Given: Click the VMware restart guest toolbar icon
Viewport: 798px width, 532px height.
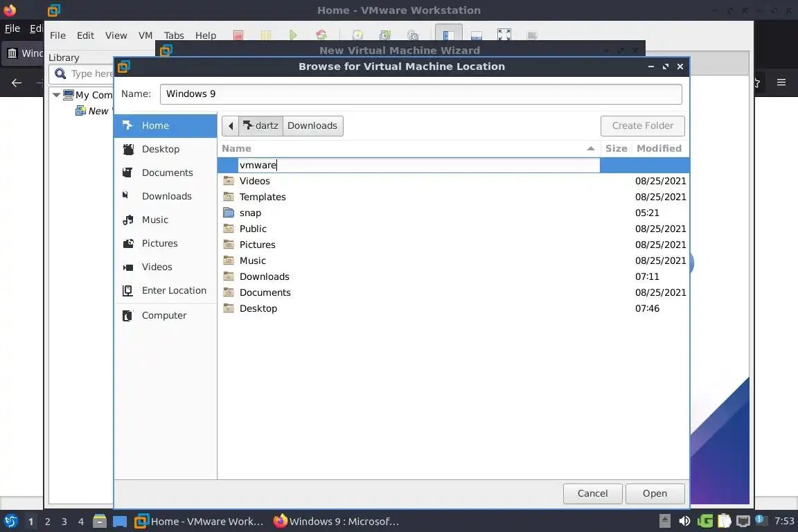Looking at the screenshot, I should click(x=321, y=35).
